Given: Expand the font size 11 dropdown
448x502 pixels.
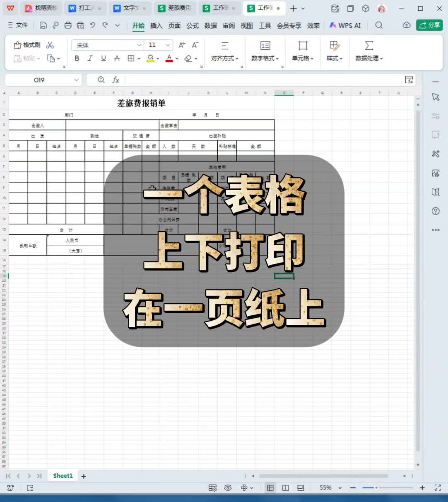Looking at the screenshot, I should point(167,45).
